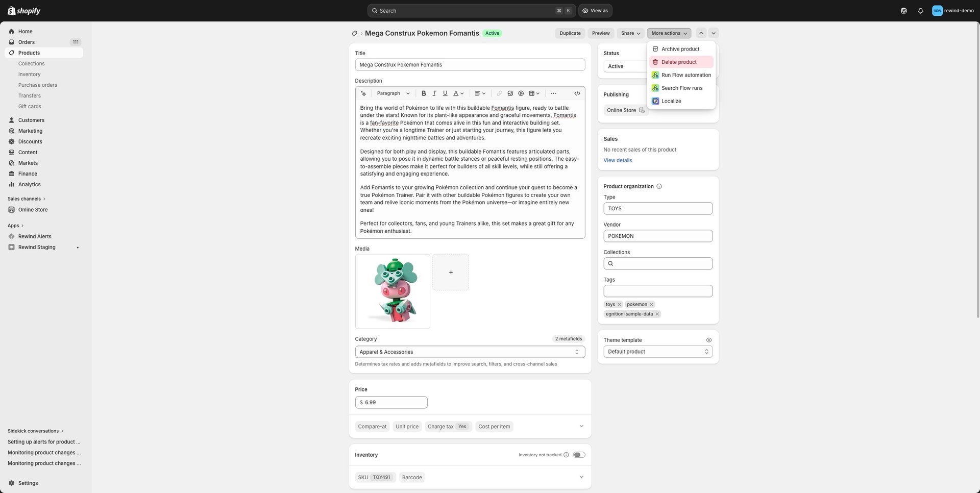Select Archive product from menu

681,49
